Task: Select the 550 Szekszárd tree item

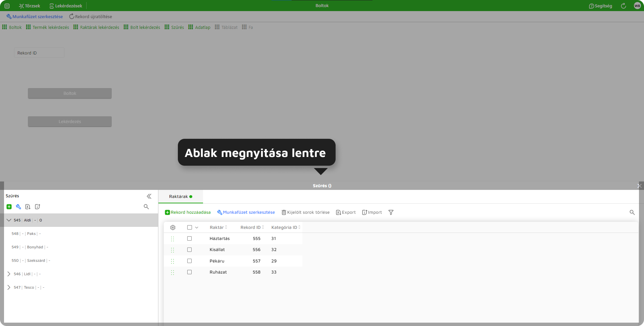Action: [x=31, y=260]
